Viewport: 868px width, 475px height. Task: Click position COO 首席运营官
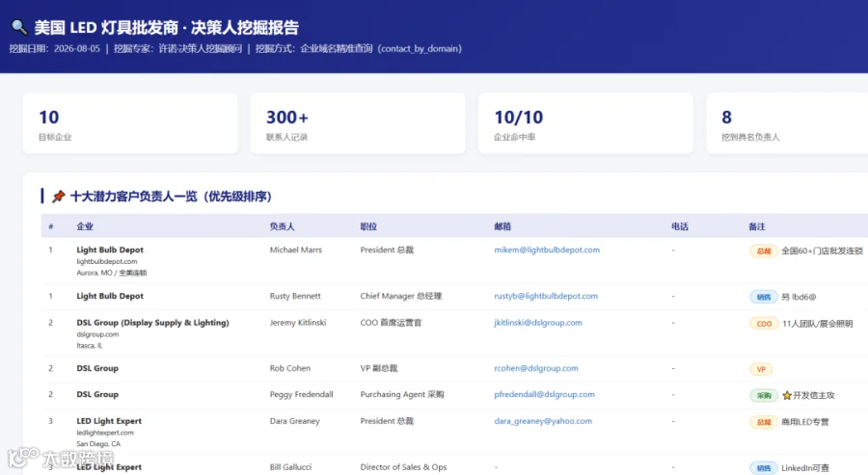click(391, 323)
